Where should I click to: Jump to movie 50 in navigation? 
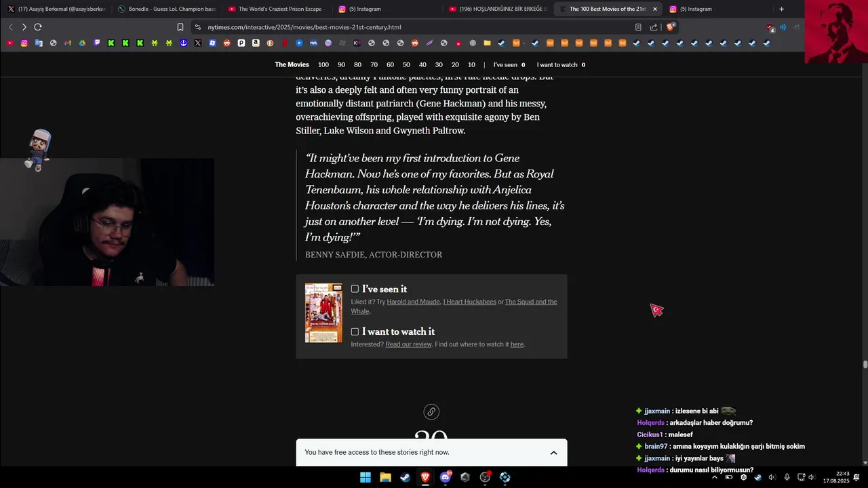pos(406,65)
